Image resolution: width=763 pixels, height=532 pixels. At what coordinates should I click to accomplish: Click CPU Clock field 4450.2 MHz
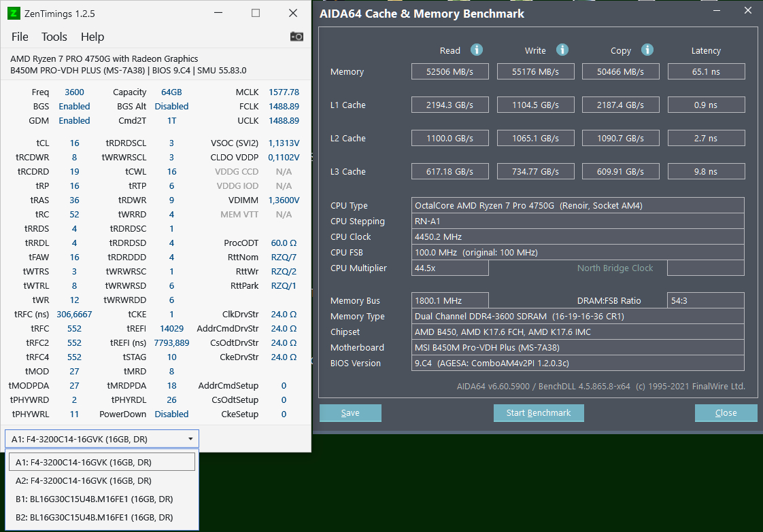[x=577, y=236]
